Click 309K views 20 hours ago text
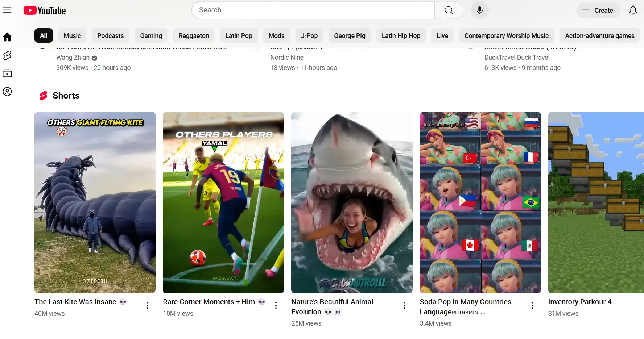Screen dimensions: 644x339 [x=93, y=68]
